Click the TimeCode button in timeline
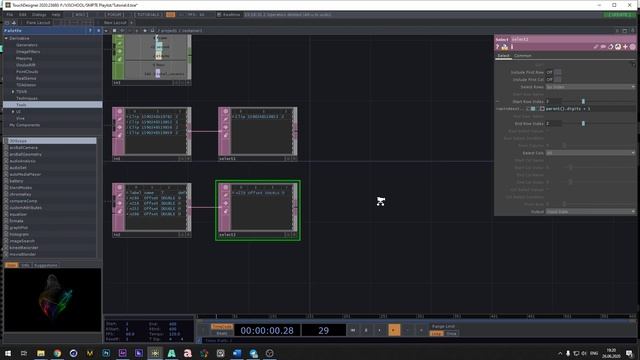The width and height of the screenshot is (640, 360). [x=222, y=327]
